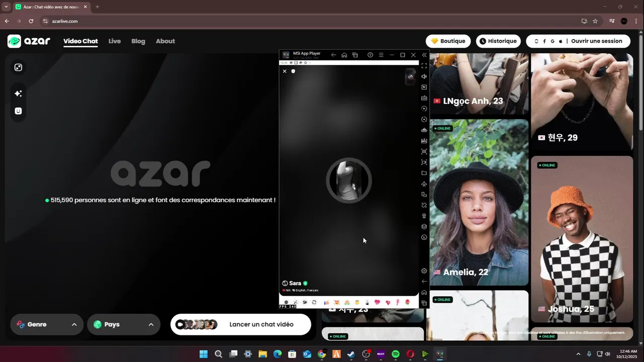Go to the About page
644x362 pixels.
pyautogui.click(x=166, y=41)
